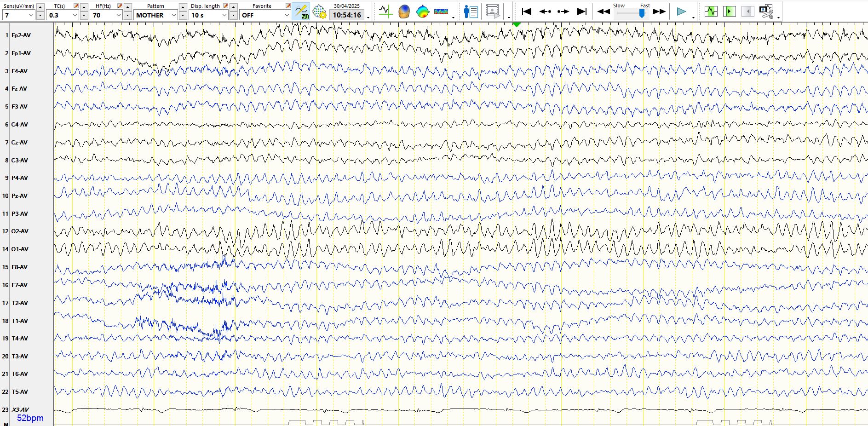
Task: Open the Disp. length dropdown
Action: point(224,15)
